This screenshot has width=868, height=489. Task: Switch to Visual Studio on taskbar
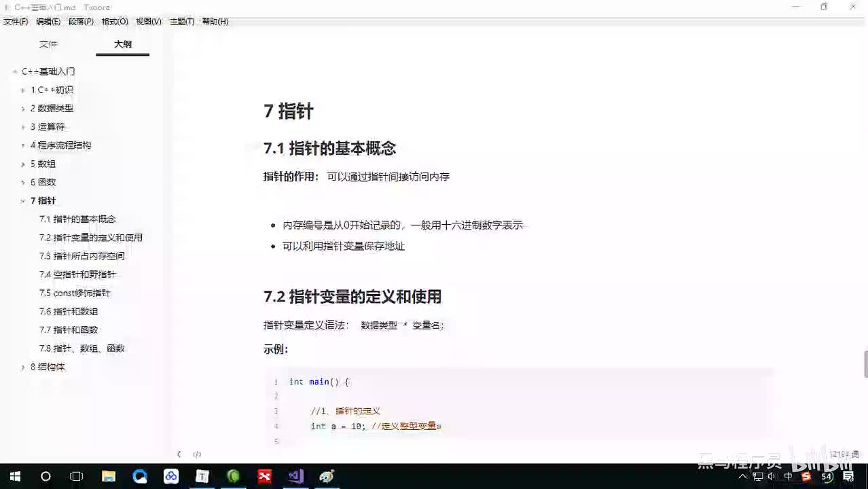296,477
